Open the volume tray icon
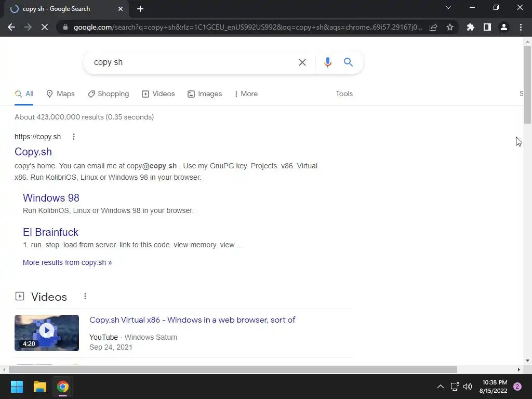The image size is (532, 399). 468,387
